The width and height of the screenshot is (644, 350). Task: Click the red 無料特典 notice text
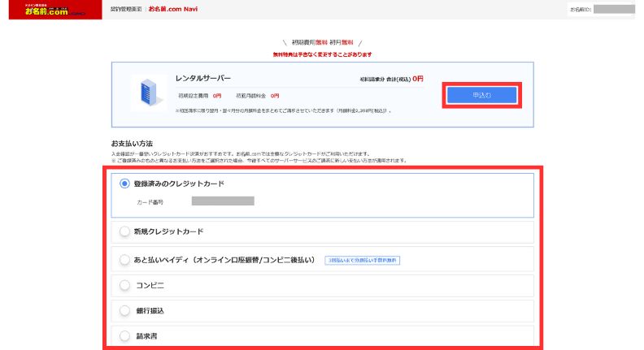(322, 54)
